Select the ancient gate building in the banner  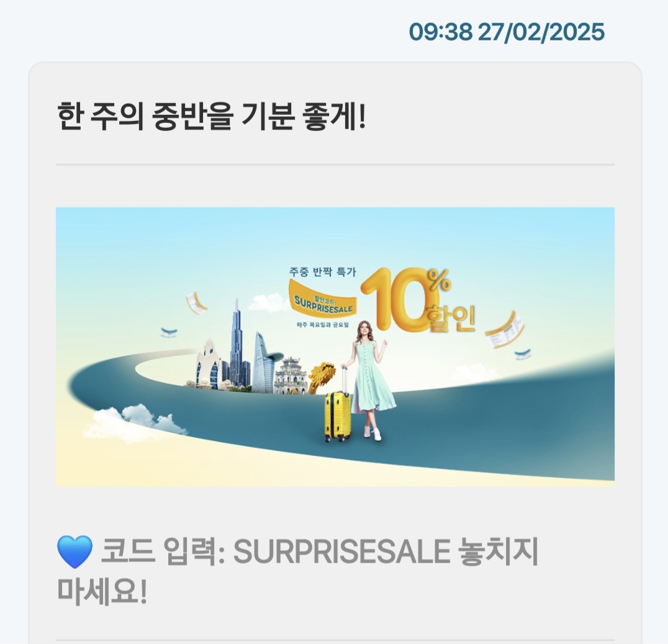click(291, 376)
